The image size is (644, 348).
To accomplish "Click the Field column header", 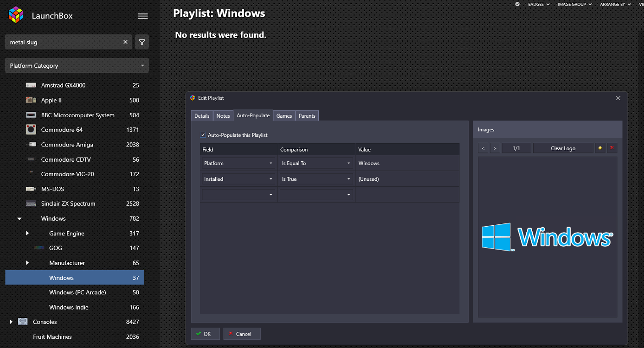I will (239, 149).
